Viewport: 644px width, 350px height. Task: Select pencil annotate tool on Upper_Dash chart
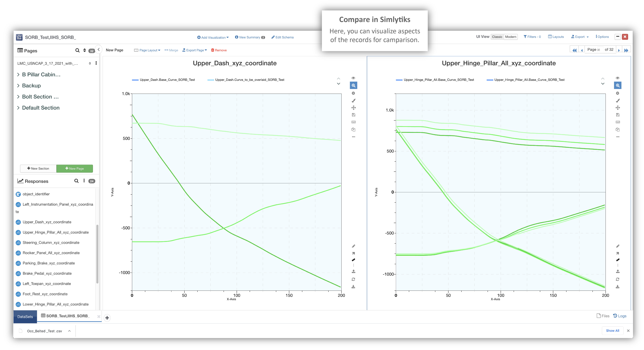point(353,246)
